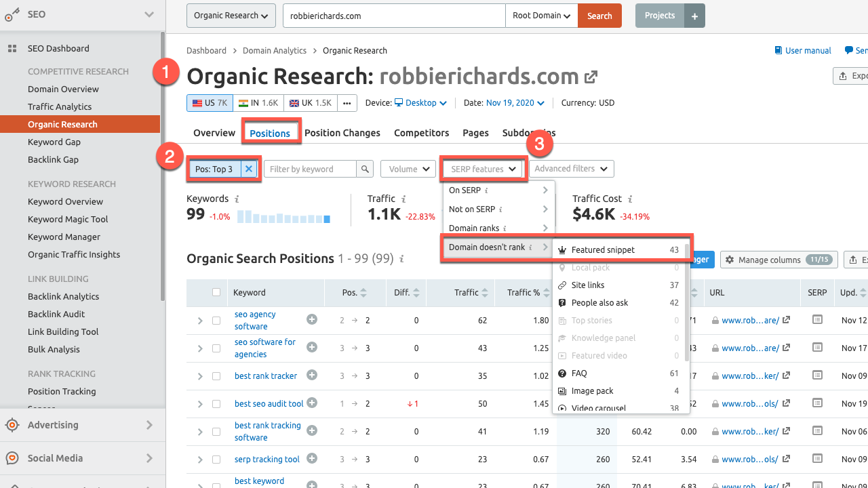Screen dimensions: 868x488
Task: Open the three-dots more databases button
Action: point(347,103)
